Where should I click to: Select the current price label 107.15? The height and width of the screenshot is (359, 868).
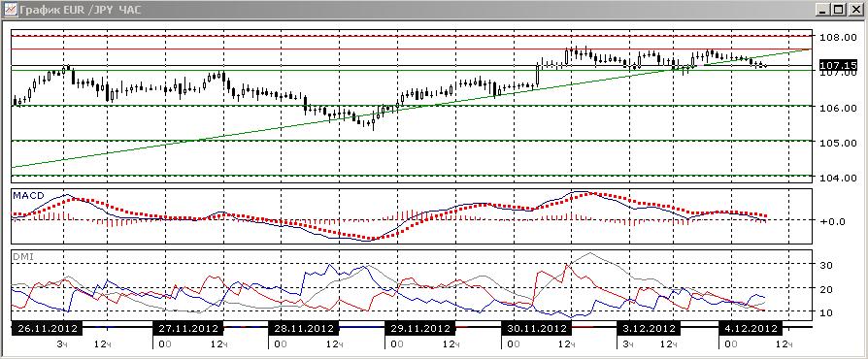[838, 65]
